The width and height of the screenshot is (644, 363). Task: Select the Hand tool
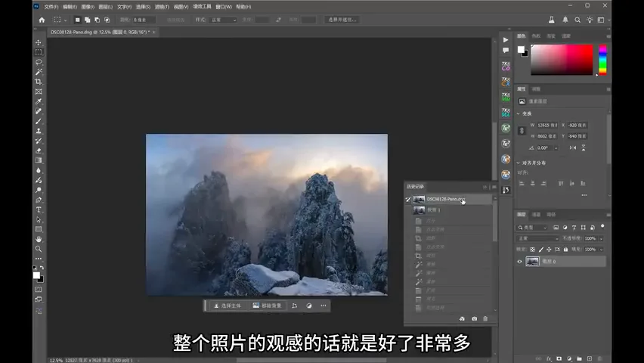point(39,239)
